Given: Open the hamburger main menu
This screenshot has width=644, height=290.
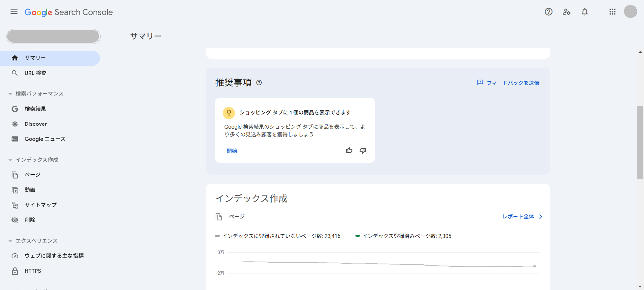Looking at the screenshot, I should (14, 12).
